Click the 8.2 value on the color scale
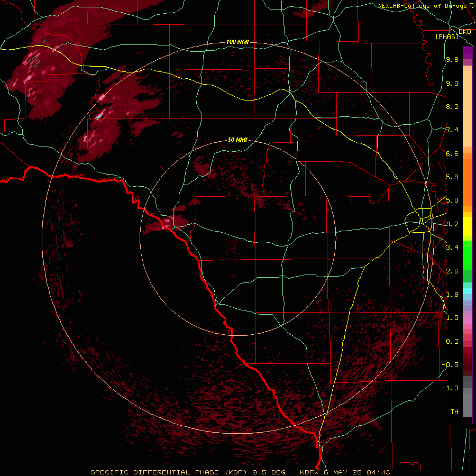476x476 pixels. click(452, 106)
